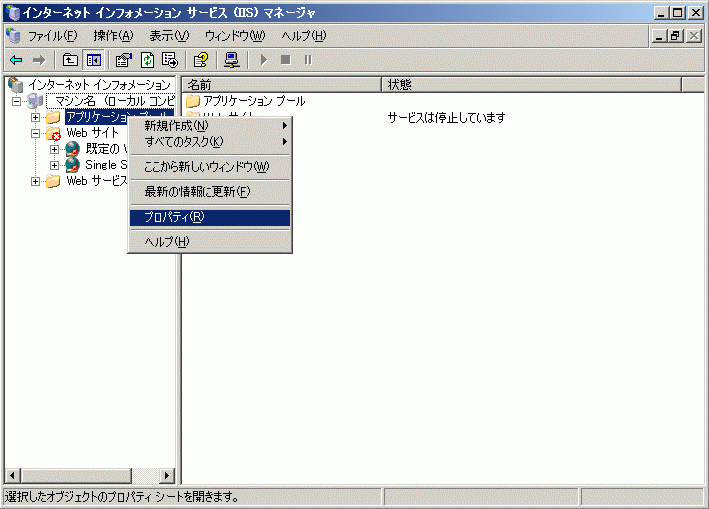This screenshot has height=509, width=709.
Task: Open the ヘルプ(H) menu in menu bar
Action: 303,36
